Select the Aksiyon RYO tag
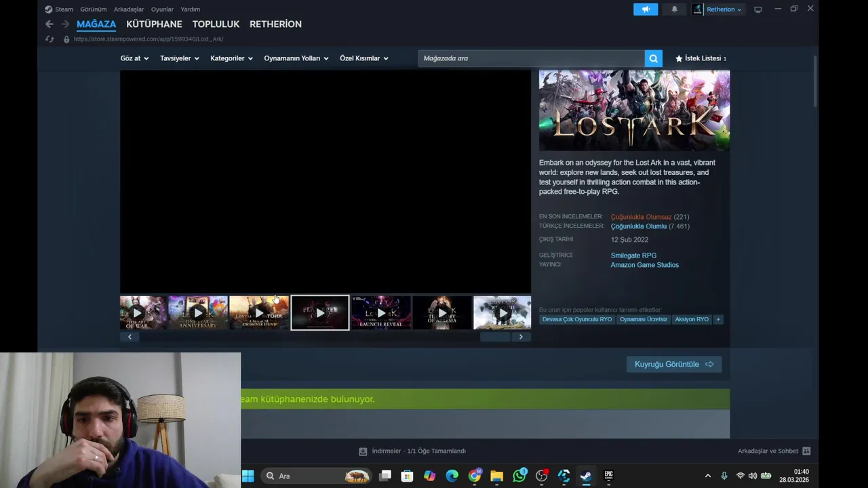Screen dimensions: 868x488 [x=692, y=319]
